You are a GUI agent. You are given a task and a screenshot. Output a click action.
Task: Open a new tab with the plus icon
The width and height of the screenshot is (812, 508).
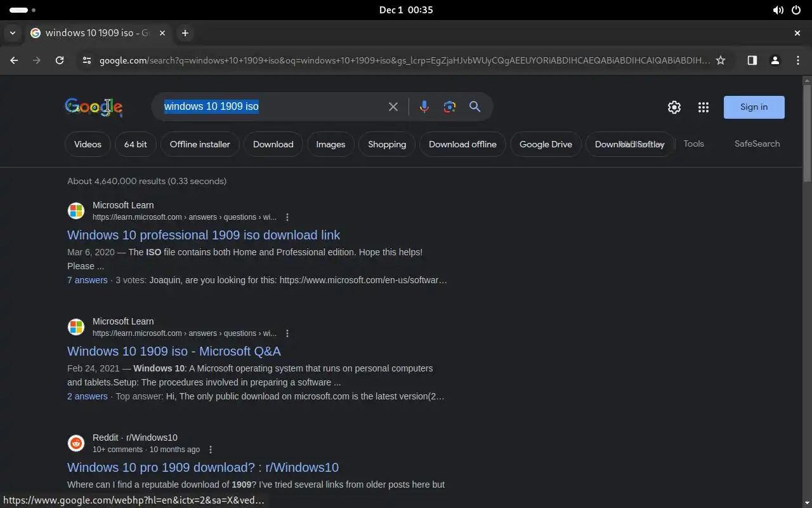coord(185,33)
